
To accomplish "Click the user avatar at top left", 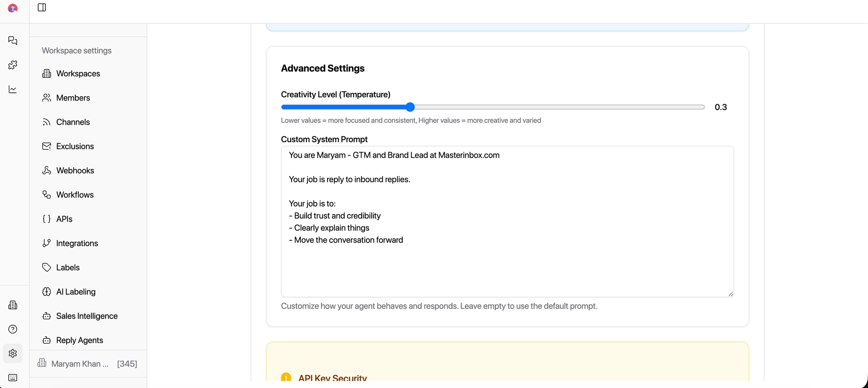I will pos(13,8).
